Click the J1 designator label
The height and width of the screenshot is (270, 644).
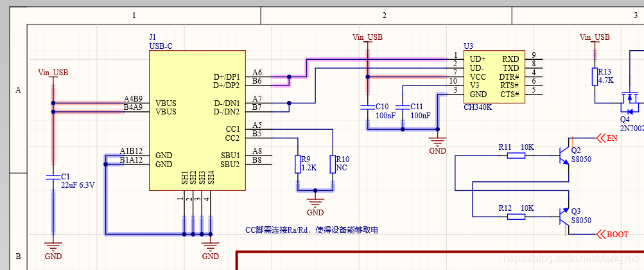click(x=153, y=37)
